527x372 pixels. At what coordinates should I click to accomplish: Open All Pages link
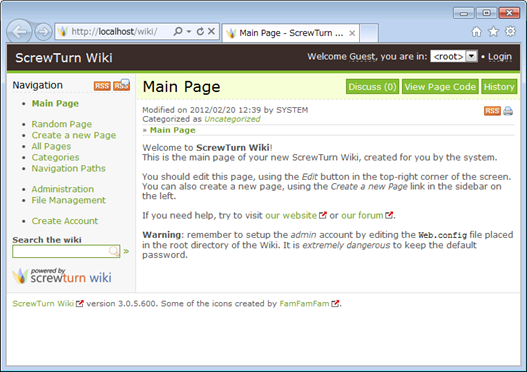pyautogui.click(x=51, y=146)
